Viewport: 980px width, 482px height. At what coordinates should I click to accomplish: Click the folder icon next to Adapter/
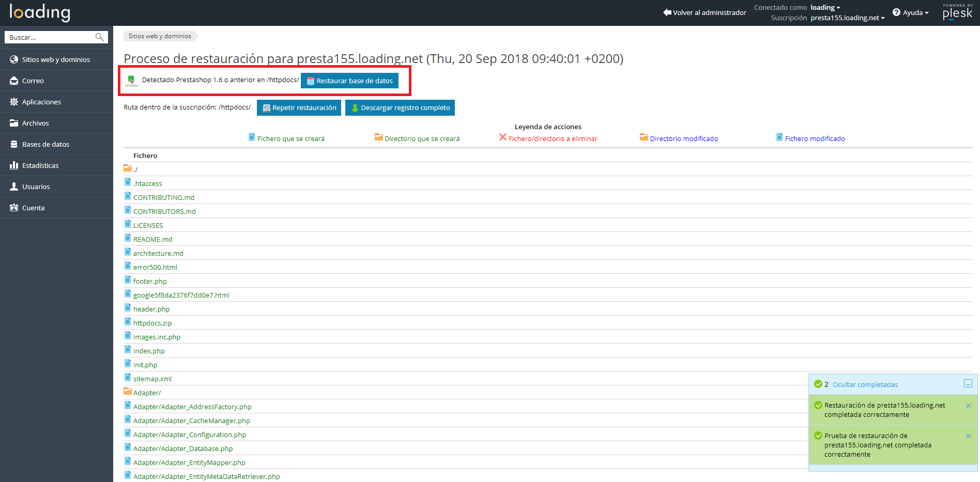[128, 391]
